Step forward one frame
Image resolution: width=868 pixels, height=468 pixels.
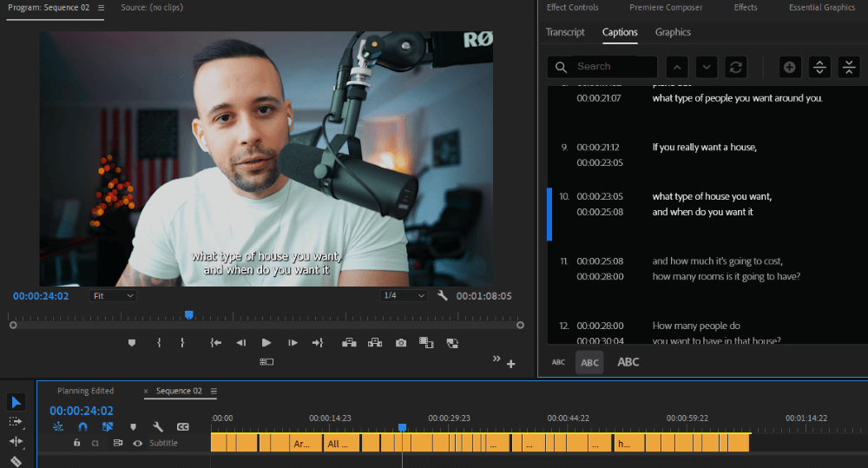coord(293,343)
